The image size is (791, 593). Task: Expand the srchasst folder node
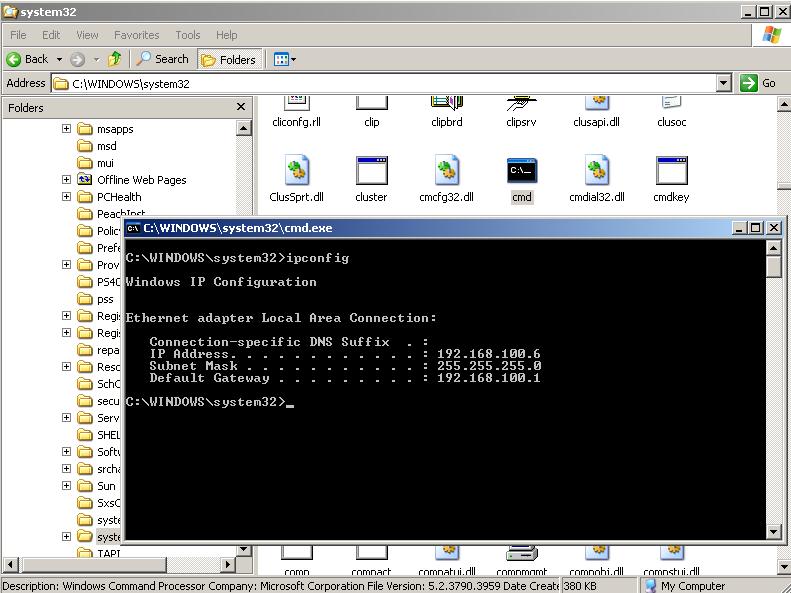[66, 468]
